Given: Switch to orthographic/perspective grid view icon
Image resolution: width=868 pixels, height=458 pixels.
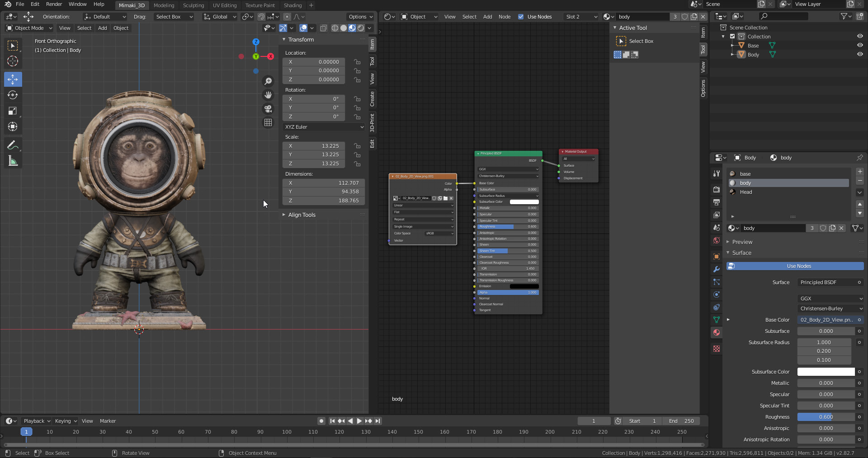Looking at the screenshot, I should [x=268, y=123].
